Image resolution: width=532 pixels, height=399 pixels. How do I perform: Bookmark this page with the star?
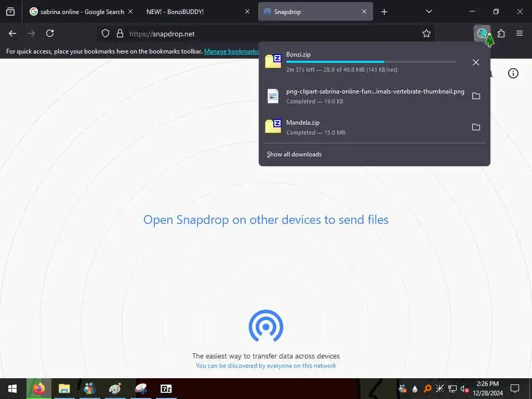coord(427,33)
